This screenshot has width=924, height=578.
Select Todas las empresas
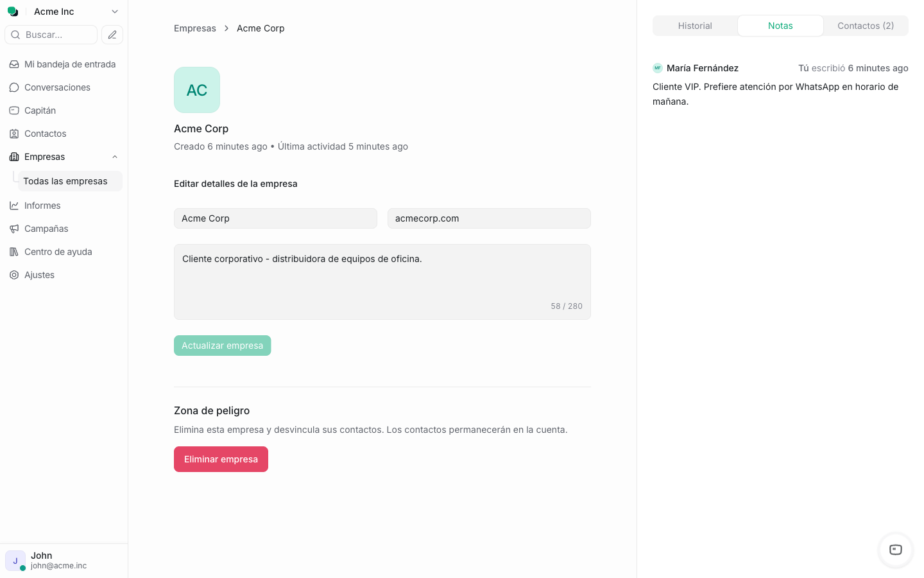tap(70, 181)
